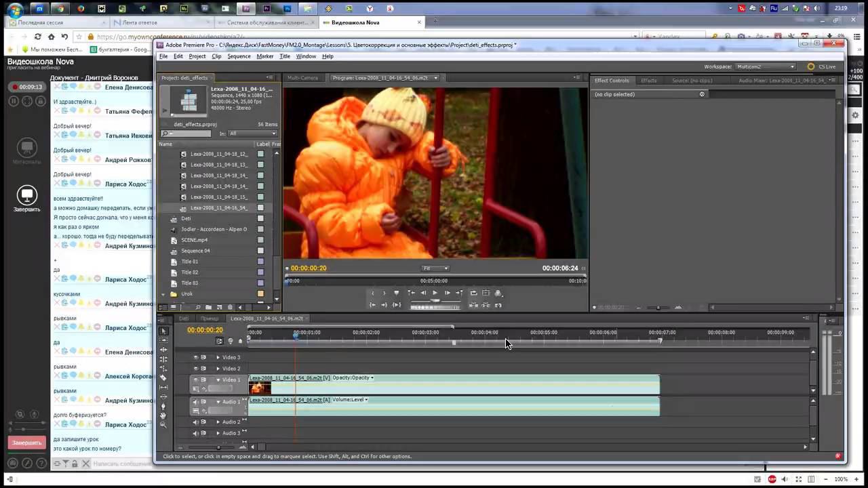Click the timeline zoom slider
868x488 pixels.
tap(218, 447)
